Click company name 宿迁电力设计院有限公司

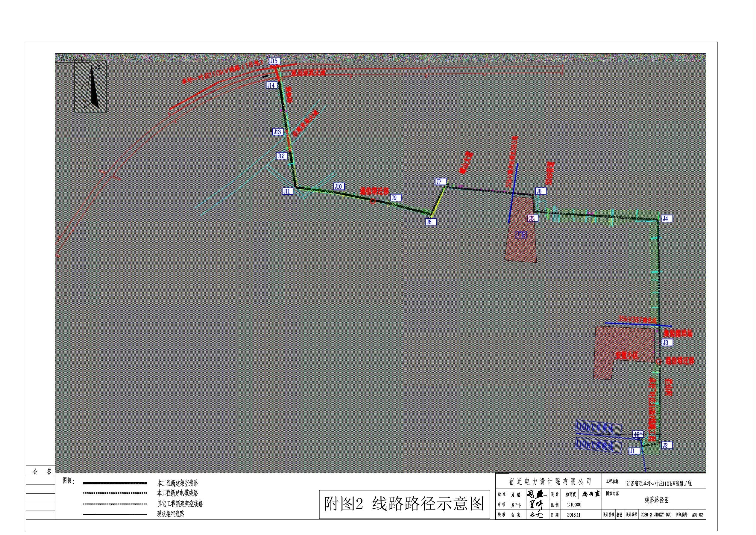tap(550, 482)
